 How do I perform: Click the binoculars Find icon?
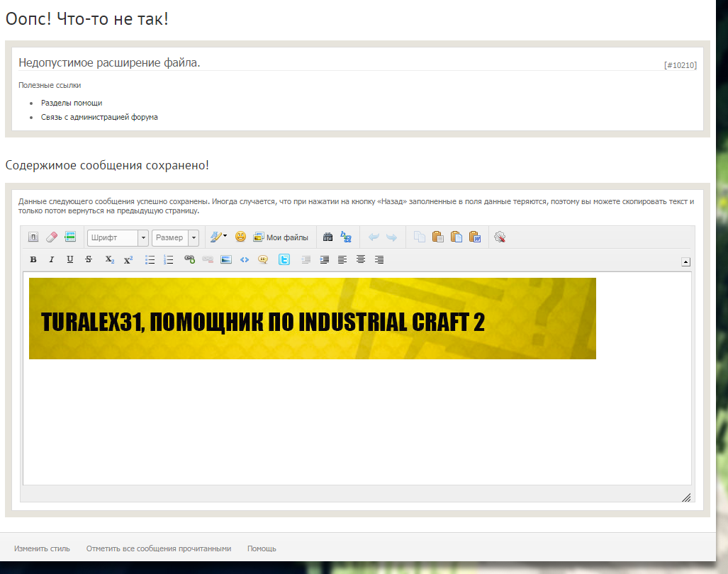click(x=327, y=237)
